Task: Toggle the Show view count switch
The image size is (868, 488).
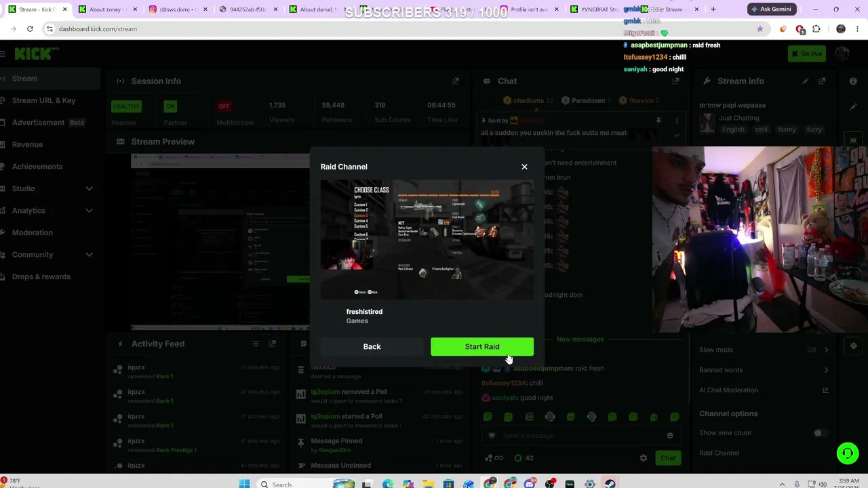Action: [821, 433]
